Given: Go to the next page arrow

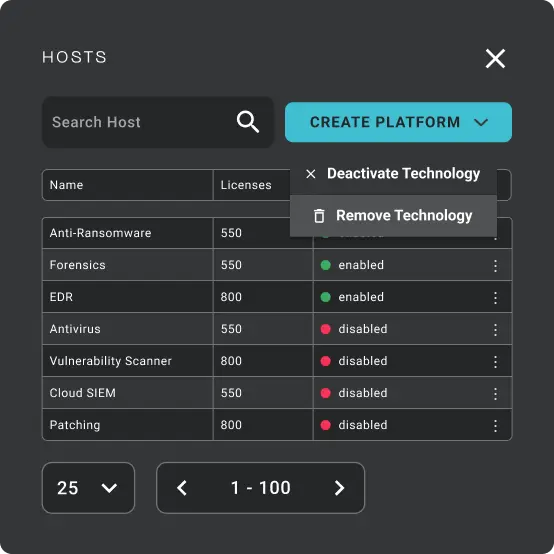Looking at the screenshot, I should [339, 488].
